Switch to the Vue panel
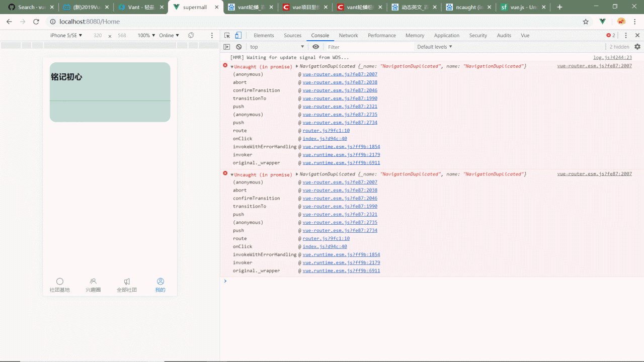The height and width of the screenshot is (362, 644). 525,35
